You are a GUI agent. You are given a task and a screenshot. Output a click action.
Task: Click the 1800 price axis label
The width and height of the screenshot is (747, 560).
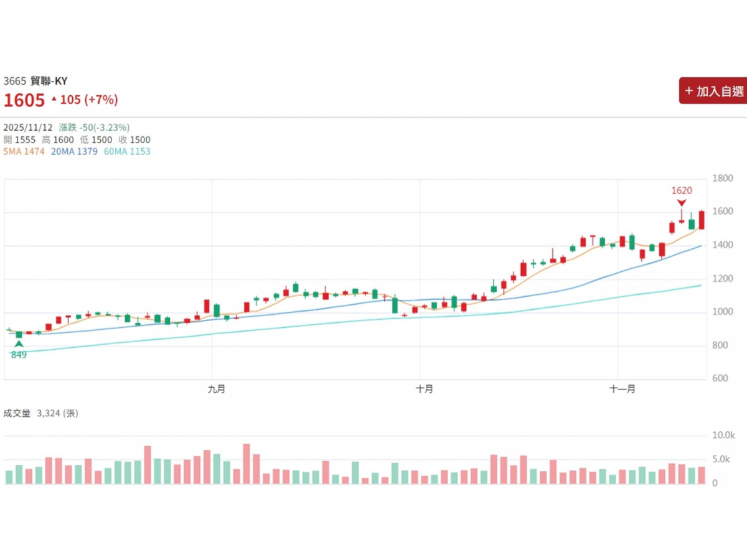(x=722, y=179)
